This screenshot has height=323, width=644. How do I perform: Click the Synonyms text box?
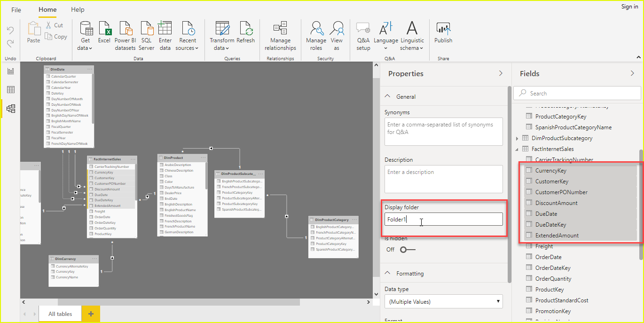coord(444,131)
